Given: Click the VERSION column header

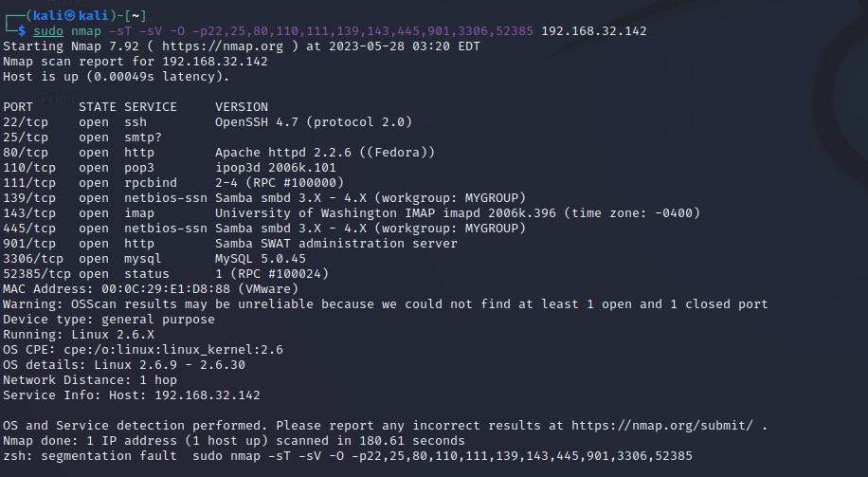Looking at the screenshot, I should (241, 106).
